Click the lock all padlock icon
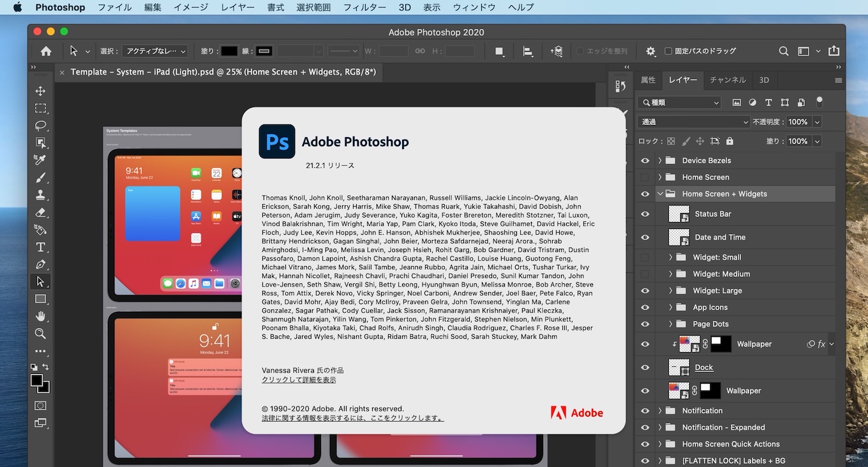Viewport: 868px width, 467px height. pyautogui.click(x=730, y=141)
